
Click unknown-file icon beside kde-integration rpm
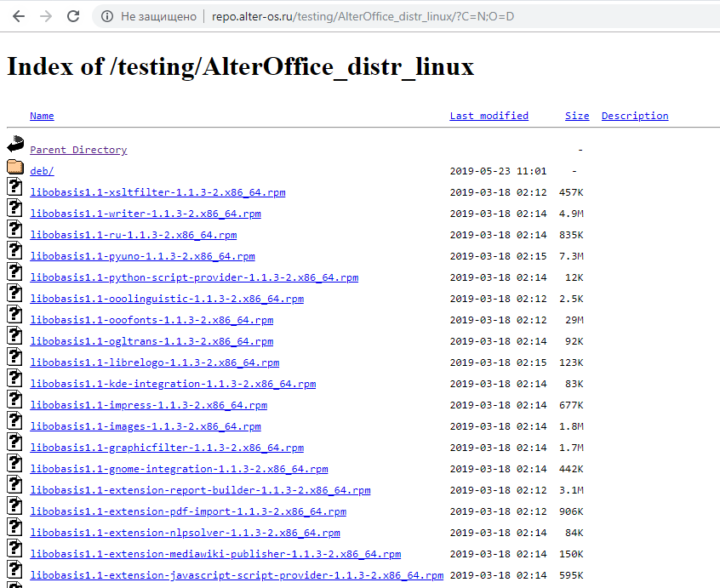click(x=14, y=378)
